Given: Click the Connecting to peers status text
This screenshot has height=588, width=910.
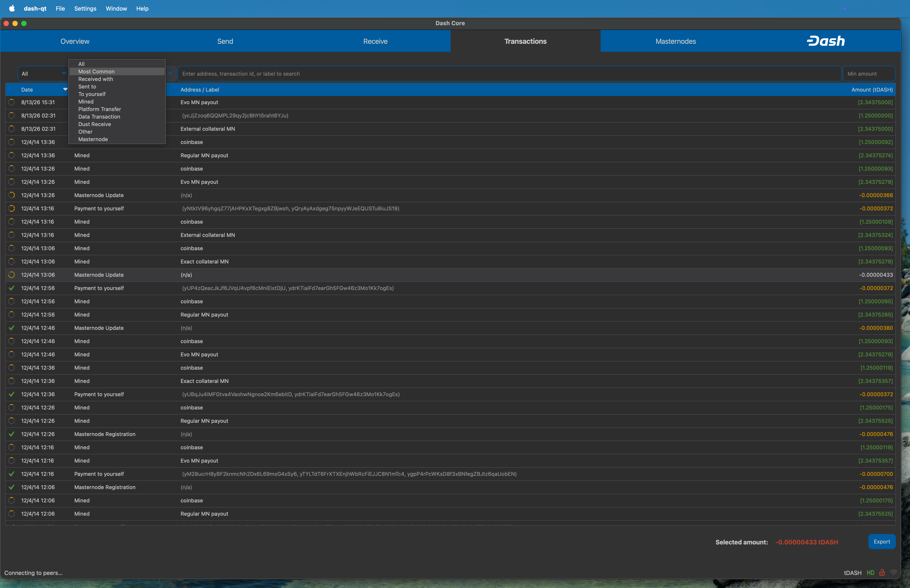Looking at the screenshot, I should [34, 573].
